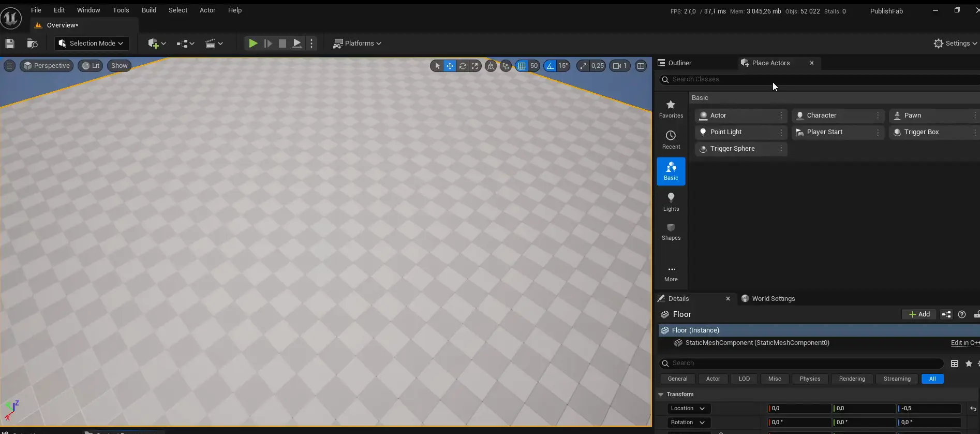Collapse the Transform section
The width and height of the screenshot is (980, 434).
pos(661,395)
